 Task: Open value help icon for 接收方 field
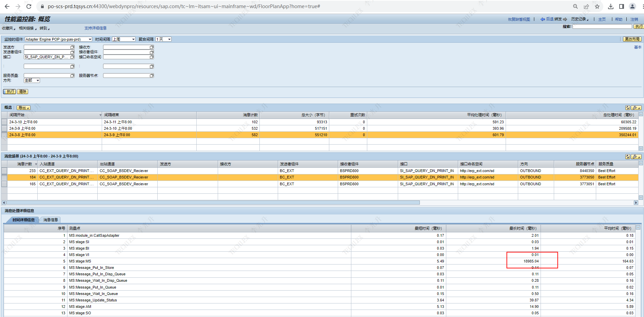[x=152, y=47]
